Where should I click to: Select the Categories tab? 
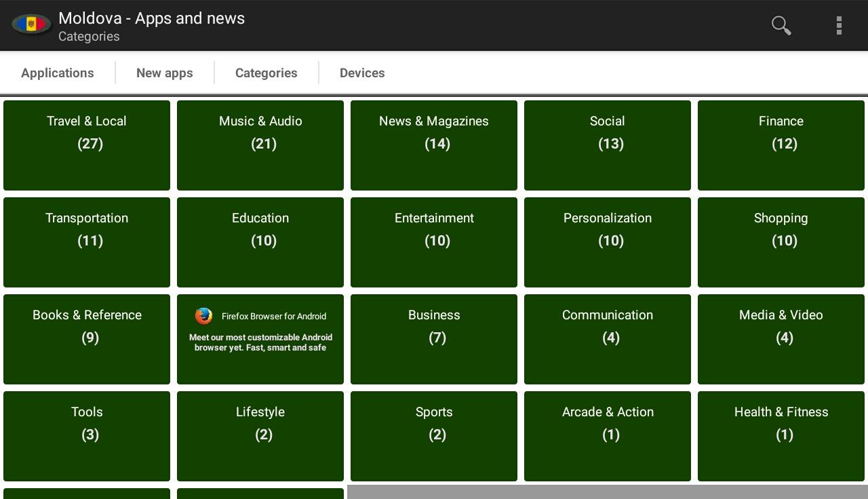(267, 73)
